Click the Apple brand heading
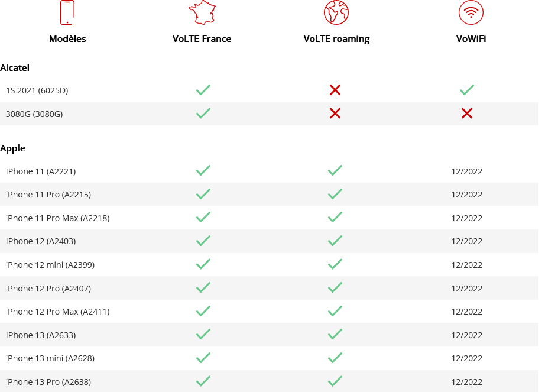545x392 pixels. (13, 148)
